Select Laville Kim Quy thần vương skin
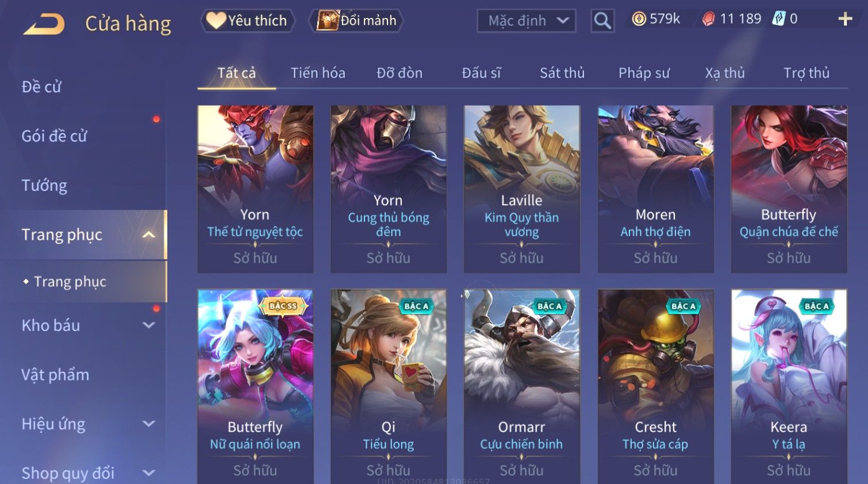 coord(521,189)
